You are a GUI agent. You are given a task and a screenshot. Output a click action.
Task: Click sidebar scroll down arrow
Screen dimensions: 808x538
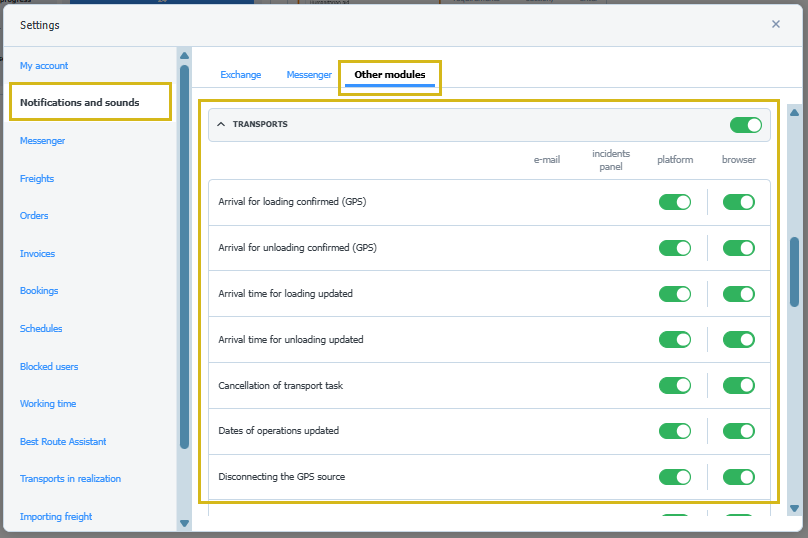pos(184,522)
